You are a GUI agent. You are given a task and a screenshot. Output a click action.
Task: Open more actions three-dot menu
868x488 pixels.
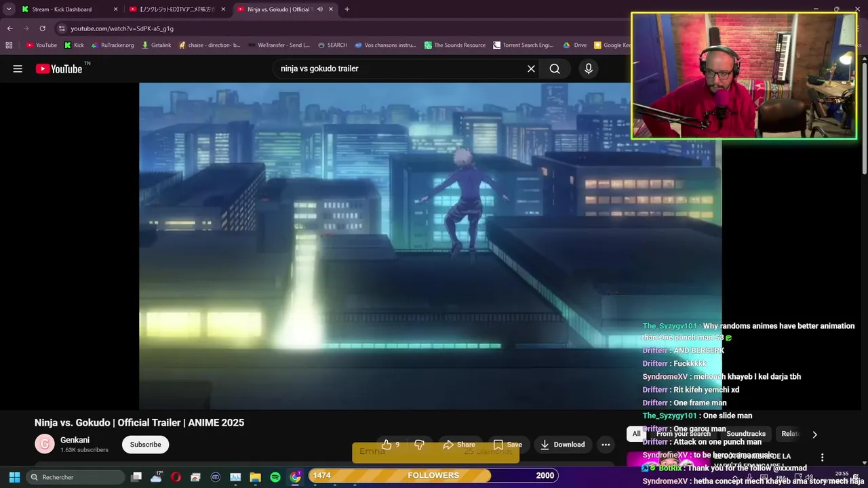click(x=606, y=445)
